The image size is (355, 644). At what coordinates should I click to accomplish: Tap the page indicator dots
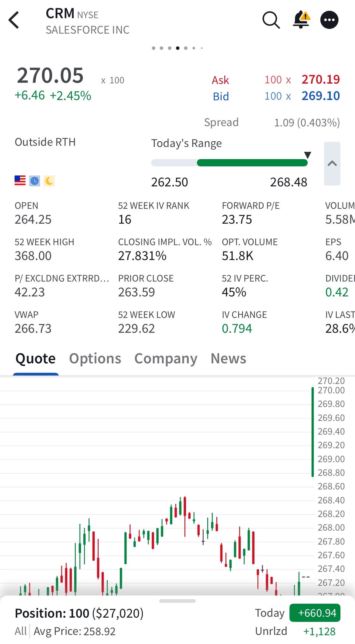[x=177, y=48]
